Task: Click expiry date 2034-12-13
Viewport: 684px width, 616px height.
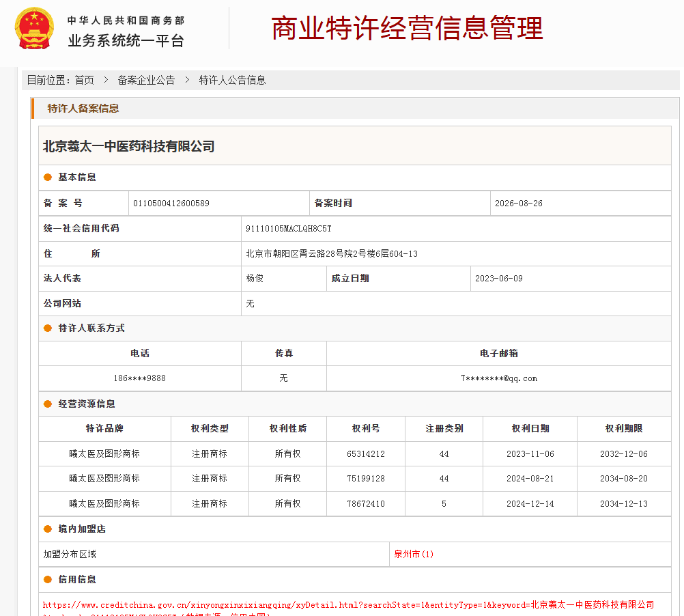Action: click(624, 504)
